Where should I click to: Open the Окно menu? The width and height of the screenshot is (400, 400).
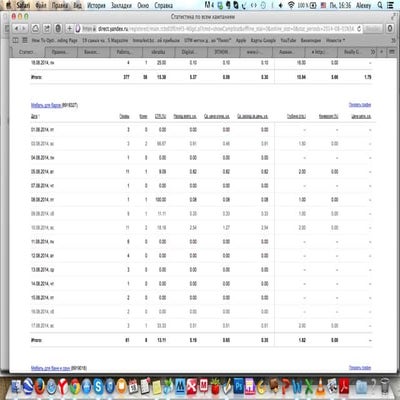coord(143,5)
